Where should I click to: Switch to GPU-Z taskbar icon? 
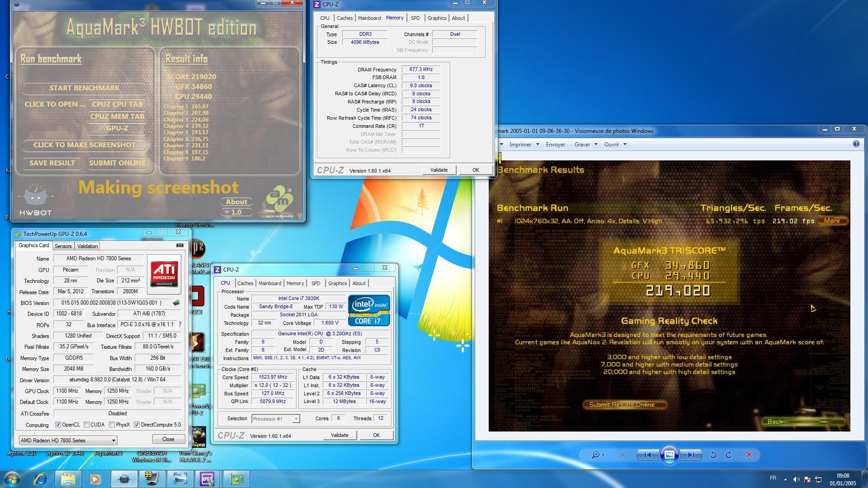(x=236, y=479)
